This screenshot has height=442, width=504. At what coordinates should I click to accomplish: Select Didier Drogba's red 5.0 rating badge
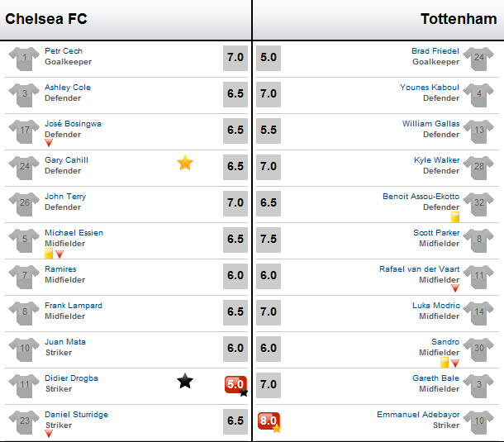(x=235, y=384)
